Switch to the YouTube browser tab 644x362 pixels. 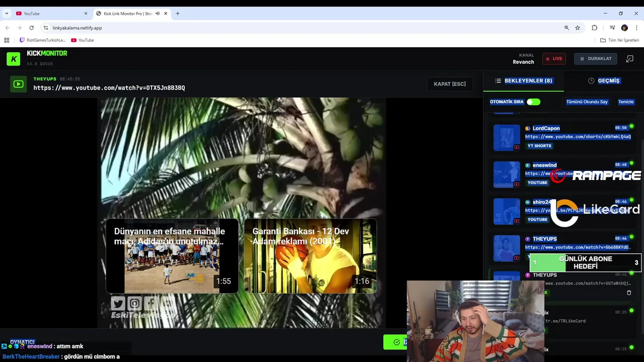point(50,14)
